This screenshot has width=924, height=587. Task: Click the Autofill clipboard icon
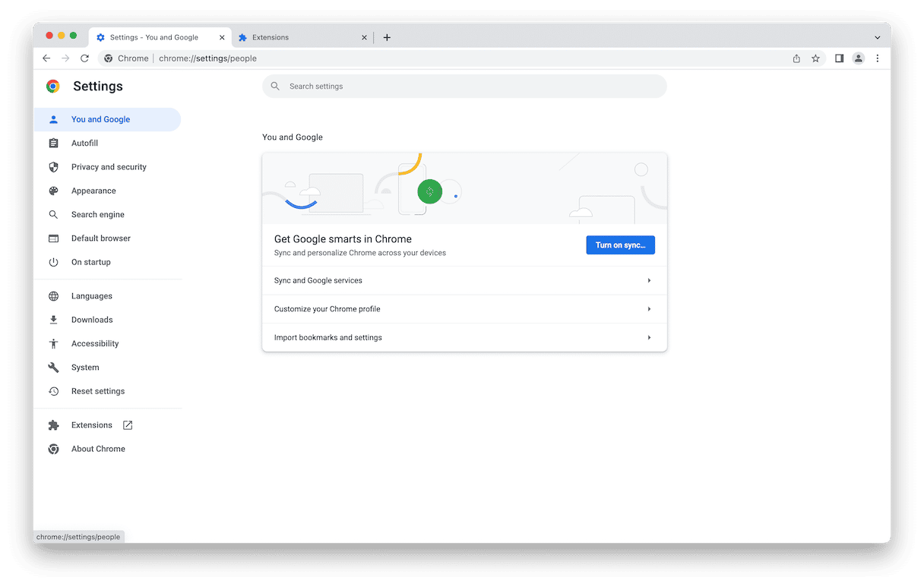53,143
